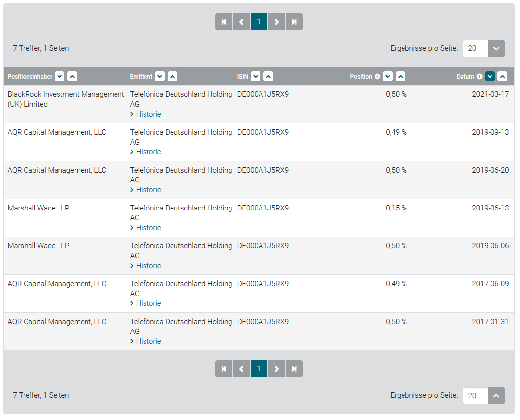The width and height of the screenshot is (520, 420).
Task: Open Historie for Marshall Wace 2019-06-13 row
Action: 145,228
